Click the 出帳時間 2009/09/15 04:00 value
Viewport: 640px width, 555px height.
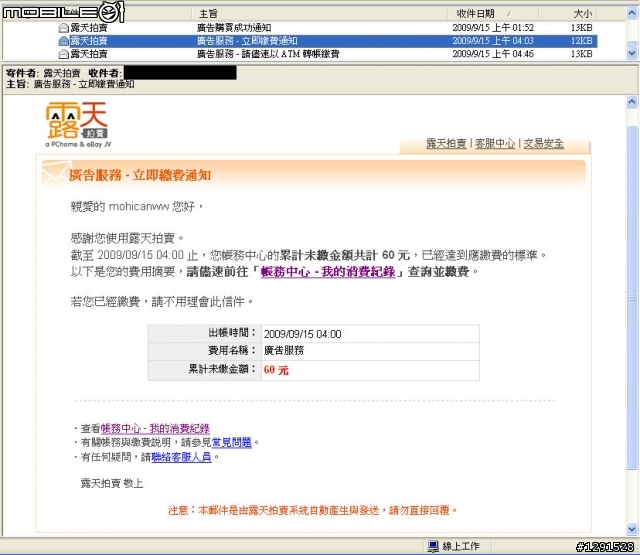tap(302, 334)
